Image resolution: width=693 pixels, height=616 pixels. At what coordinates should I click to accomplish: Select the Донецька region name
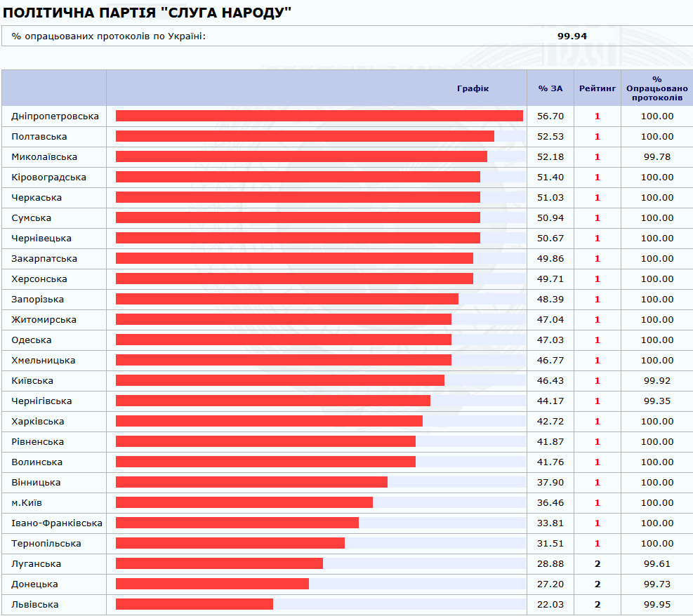[x=34, y=583]
